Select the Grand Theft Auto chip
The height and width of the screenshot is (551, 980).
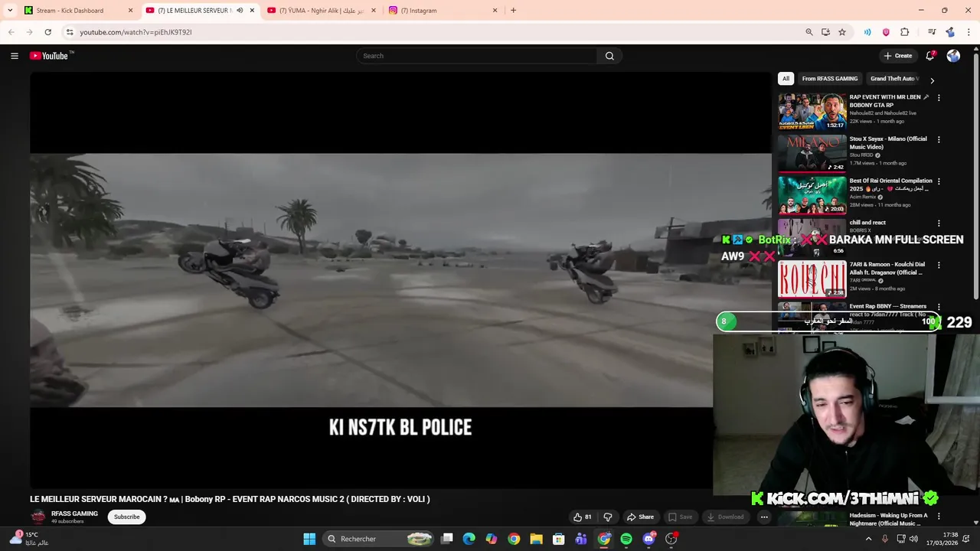(894, 79)
